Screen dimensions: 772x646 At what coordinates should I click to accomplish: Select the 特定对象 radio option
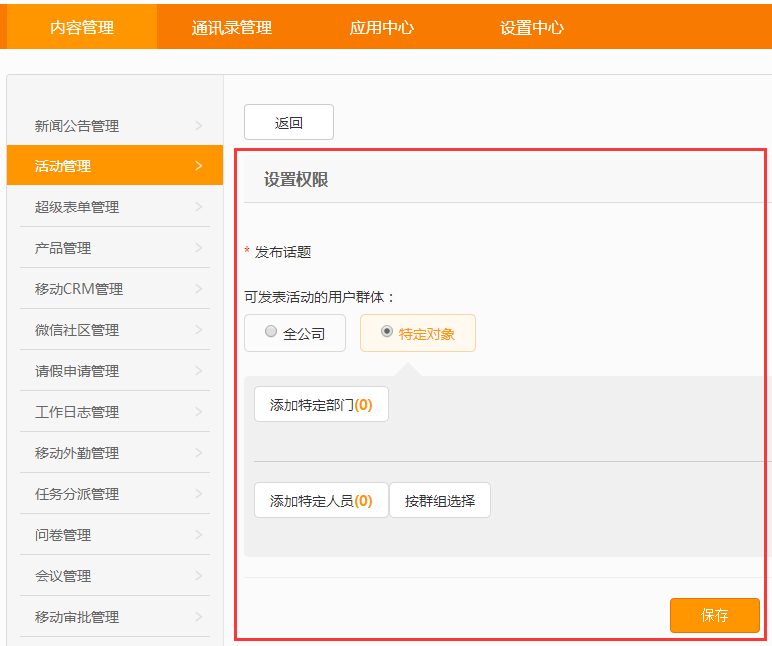(387, 331)
